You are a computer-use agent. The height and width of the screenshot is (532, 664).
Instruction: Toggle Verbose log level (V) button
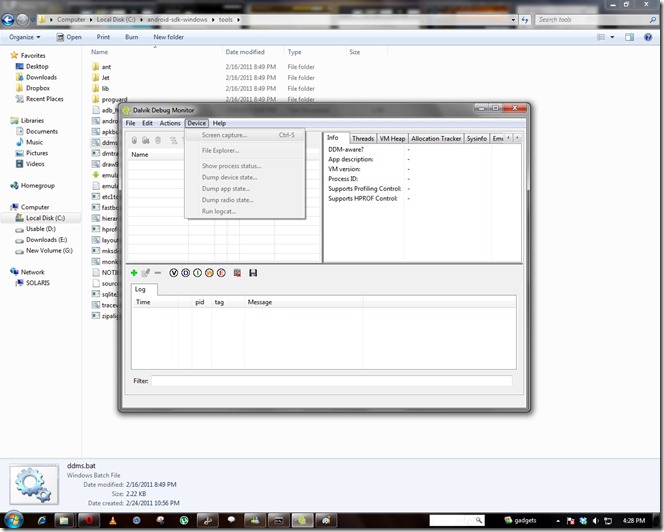point(173,273)
